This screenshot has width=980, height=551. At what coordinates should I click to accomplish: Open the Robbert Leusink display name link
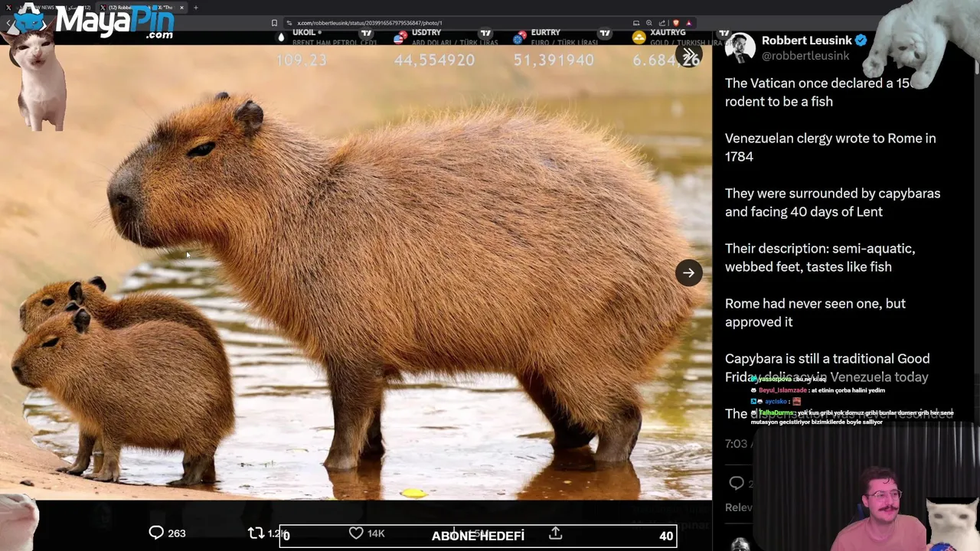coord(806,41)
